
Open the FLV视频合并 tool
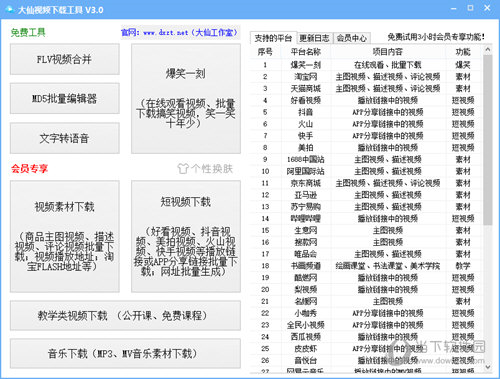click(x=65, y=59)
